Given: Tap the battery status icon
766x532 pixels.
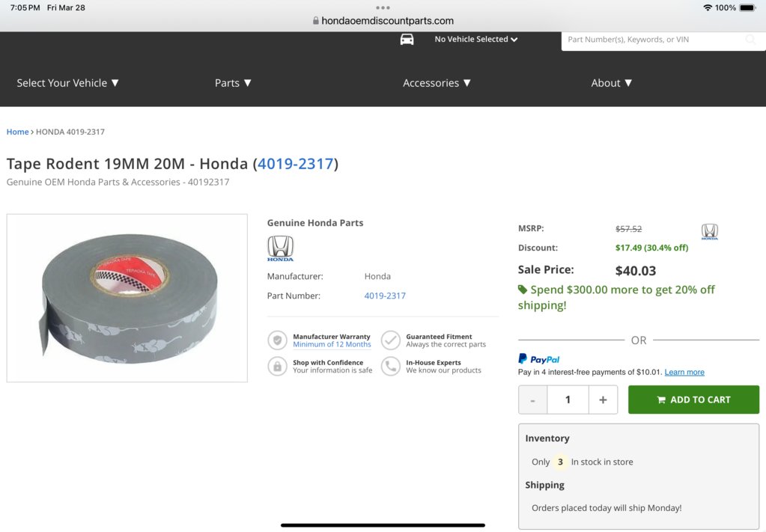Looking at the screenshot, I should tap(747, 7).
